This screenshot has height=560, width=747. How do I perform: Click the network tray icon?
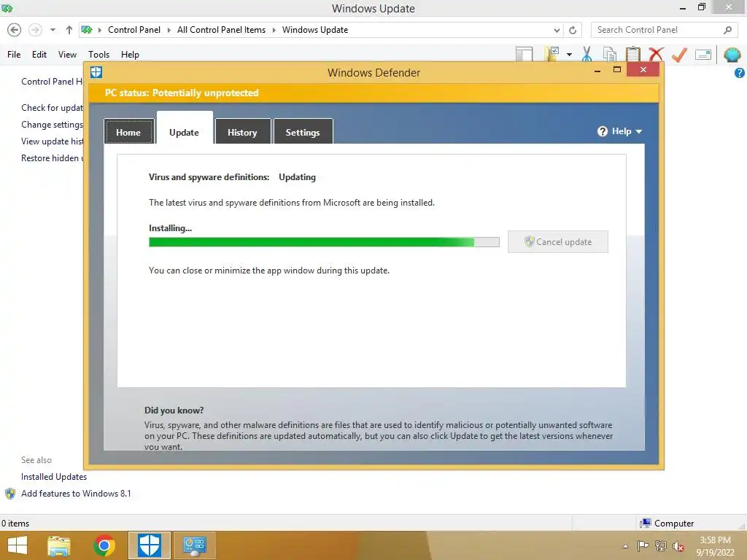point(661,546)
